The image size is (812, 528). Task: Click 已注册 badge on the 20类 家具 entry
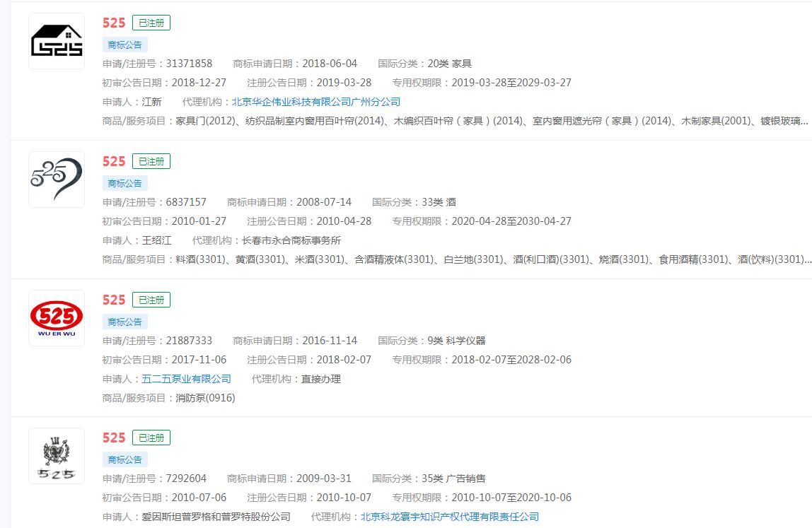coord(151,23)
